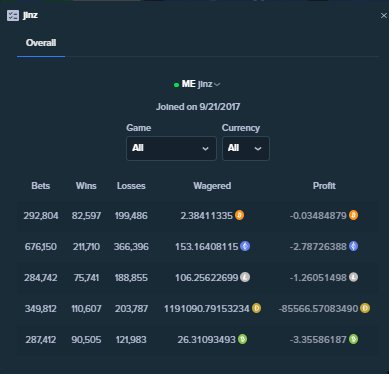
Task: Open the Game dropdown set to All
Action: pos(171,148)
